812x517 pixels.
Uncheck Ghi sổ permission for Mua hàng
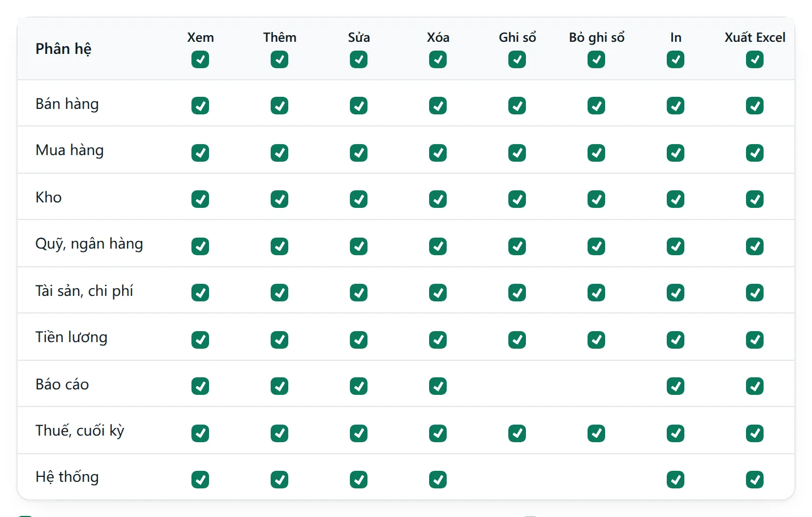[517, 153]
